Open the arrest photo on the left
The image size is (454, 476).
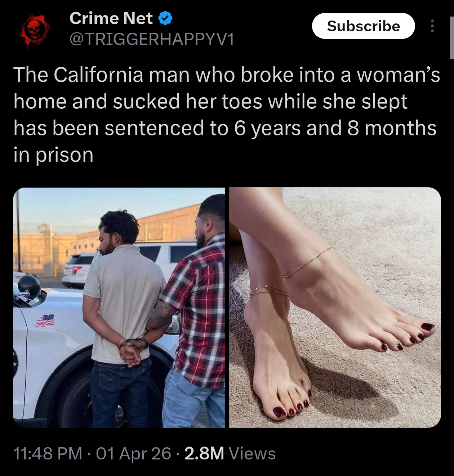click(x=119, y=307)
